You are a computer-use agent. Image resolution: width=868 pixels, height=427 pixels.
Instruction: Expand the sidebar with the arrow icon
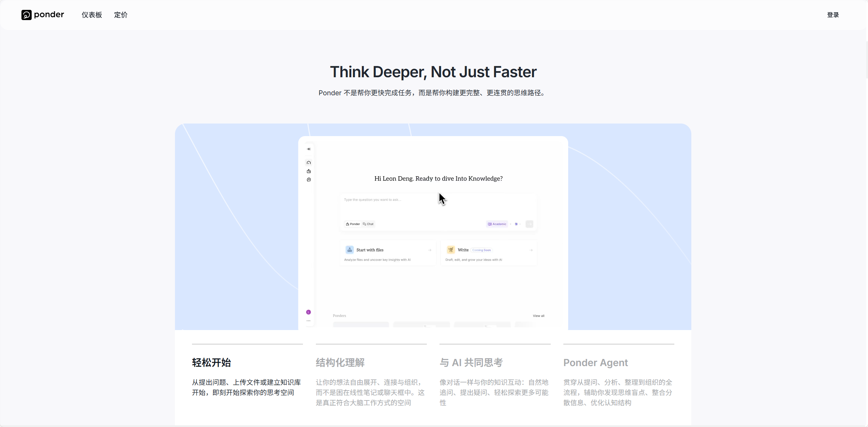coord(308,149)
